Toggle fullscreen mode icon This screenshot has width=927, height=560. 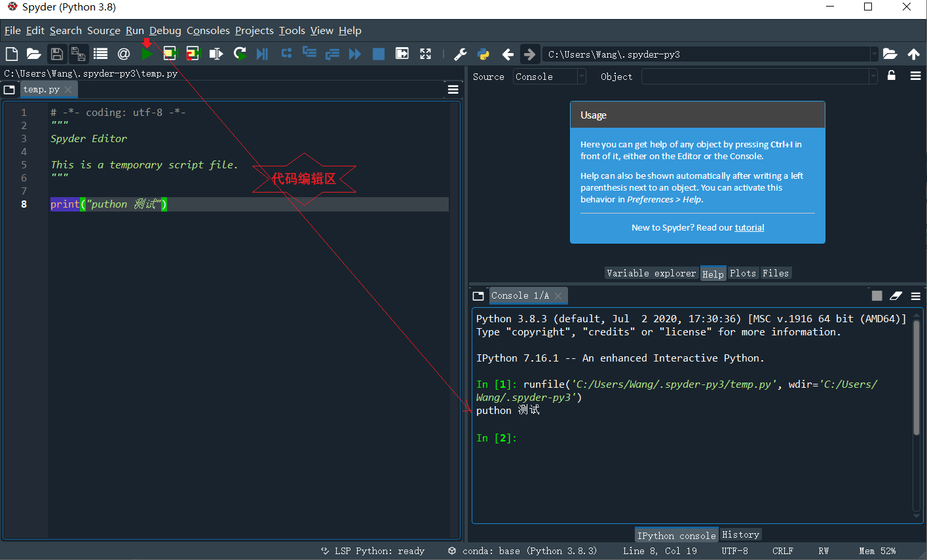coord(425,54)
